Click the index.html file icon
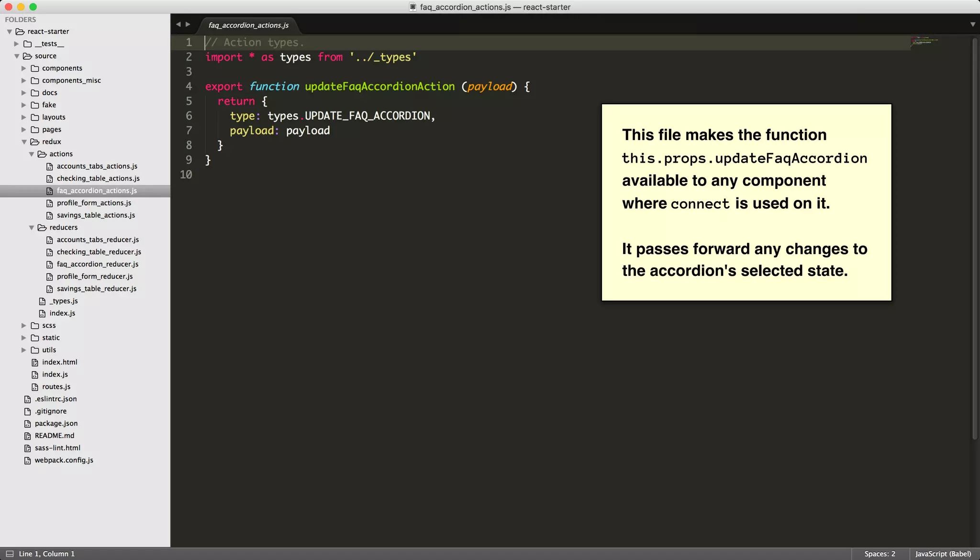Image resolution: width=980 pixels, height=560 pixels. click(35, 362)
